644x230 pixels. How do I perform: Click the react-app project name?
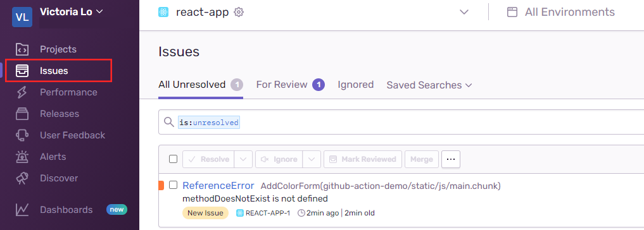click(x=202, y=12)
